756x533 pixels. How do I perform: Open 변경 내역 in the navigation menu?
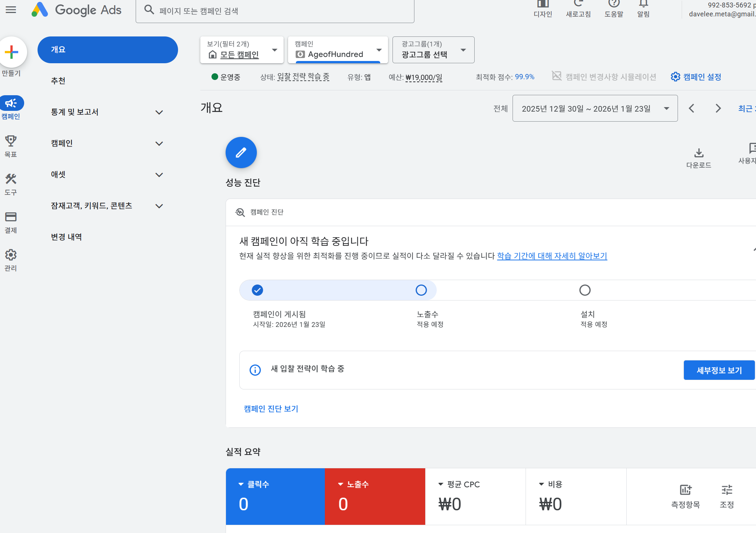pos(67,237)
